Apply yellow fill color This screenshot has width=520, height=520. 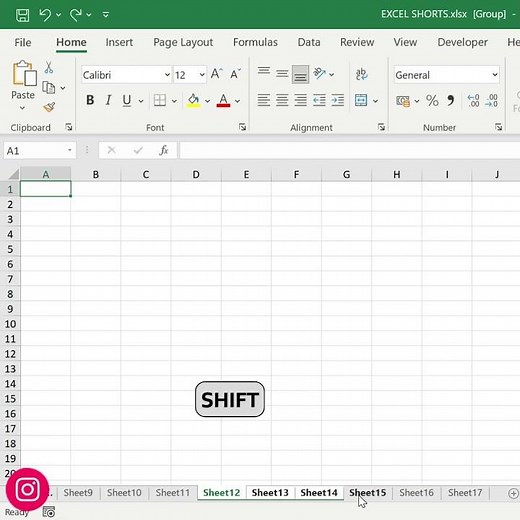[193, 100]
